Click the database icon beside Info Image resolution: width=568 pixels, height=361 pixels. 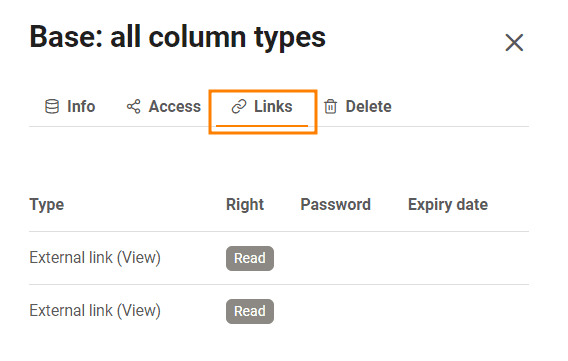click(52, 106)
